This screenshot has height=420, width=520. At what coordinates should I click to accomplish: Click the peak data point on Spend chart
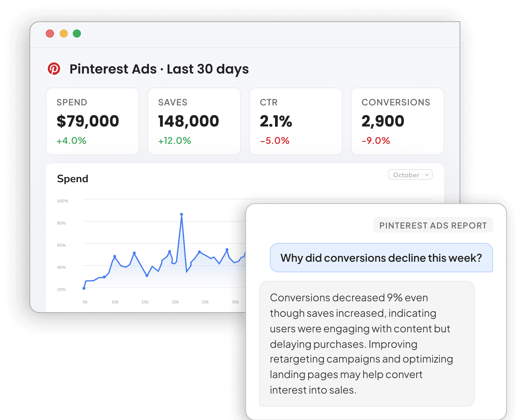[x=182, y=214]
